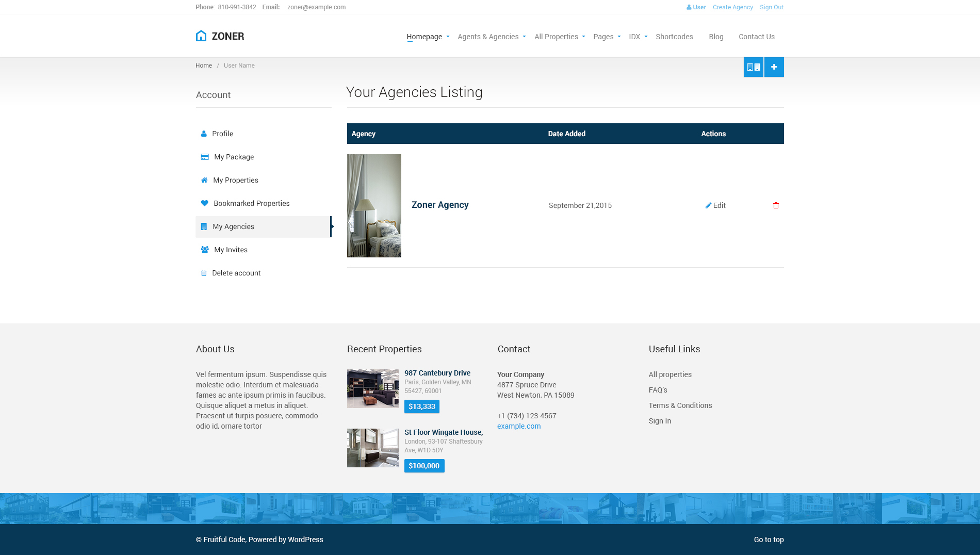Open the FAQ's footer link
This screenshot has height=555, width=980.
[x=658, y=390]
